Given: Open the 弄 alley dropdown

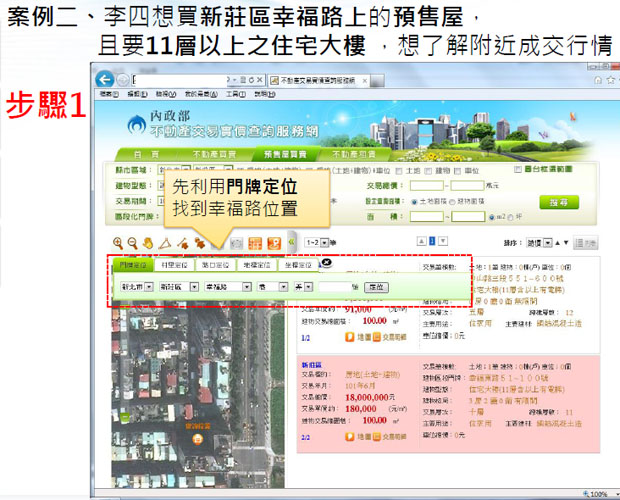Looking at the screenshot, I should (303, 287).
